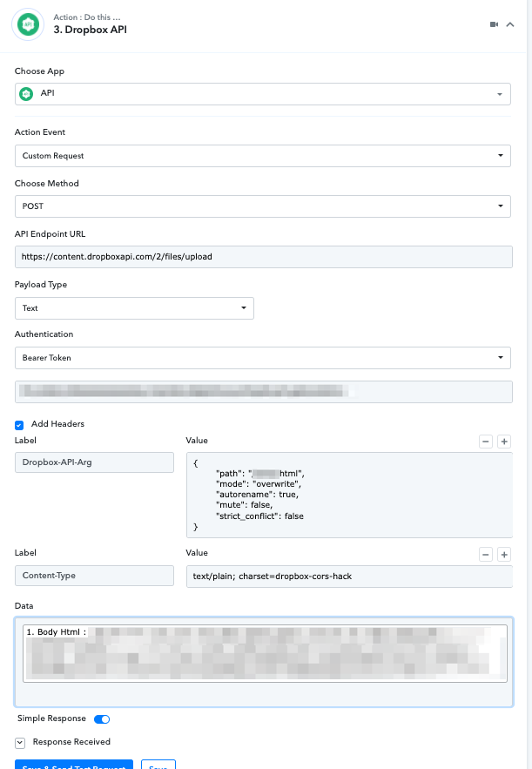
Task: Open the Choose App dropdown showing API
Action: pos(263,94)
